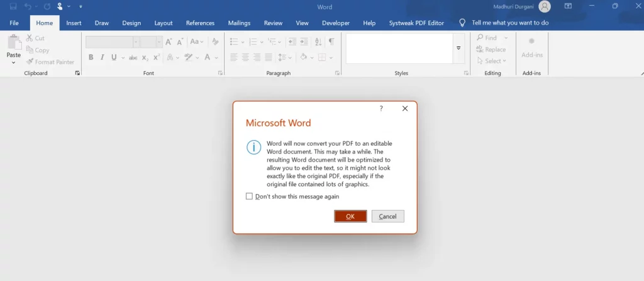Click Madhuri Durgani account avatar
This screenshot has height=281, width=644.
click(545, 6)
